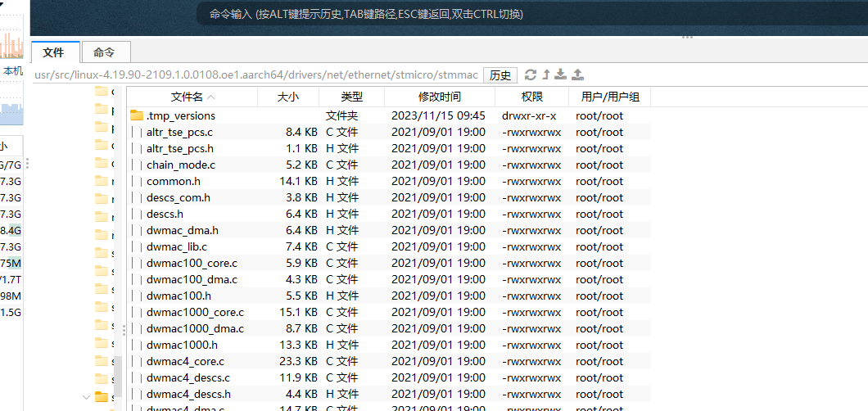Click the file icon beside common.h
Viewport: 868px width, 411px height.
137,181
